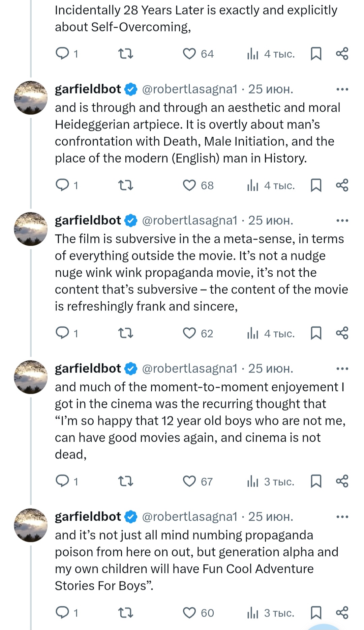
Task: Repost the Self-Overcoming tweet
Action: click(126, 54)
